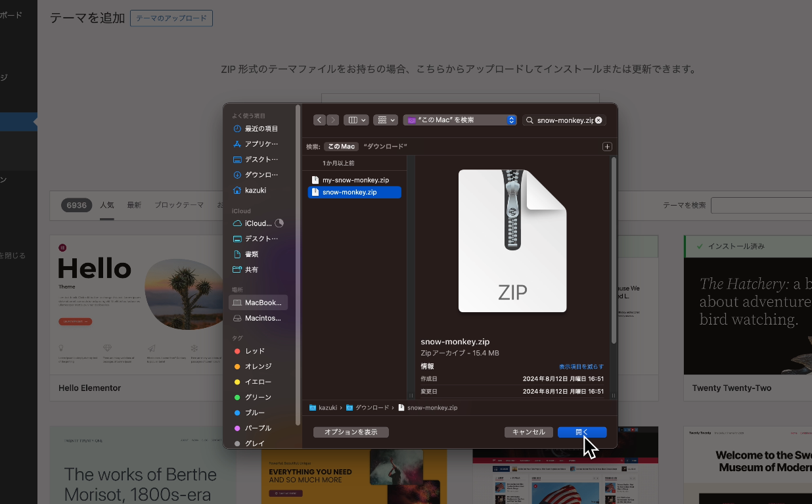
Task: Click 表示項目を減らす to show fewer details
Action: (581, 366)
